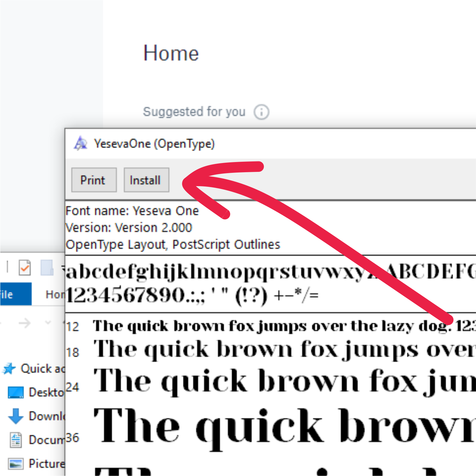Click the Pictures icon in sidebar
Viewport: 476px width, 476px height.
(x=16, y=464)
